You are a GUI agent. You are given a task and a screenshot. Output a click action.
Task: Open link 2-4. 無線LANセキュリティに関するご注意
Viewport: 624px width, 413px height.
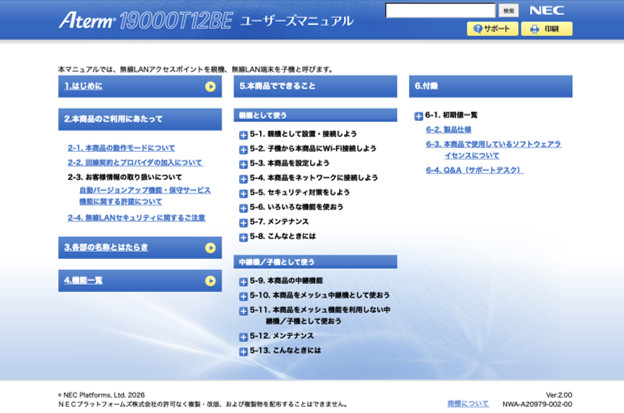coord(136,218)
